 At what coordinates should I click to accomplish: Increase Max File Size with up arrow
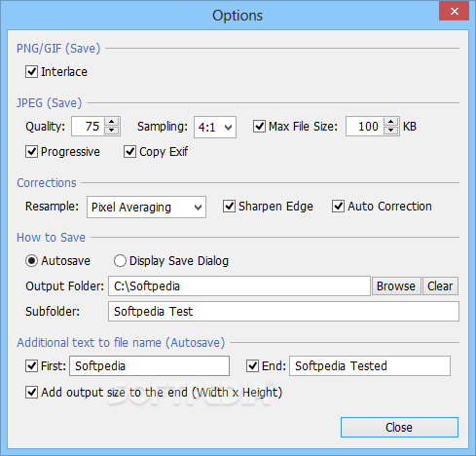pos(391,122)
